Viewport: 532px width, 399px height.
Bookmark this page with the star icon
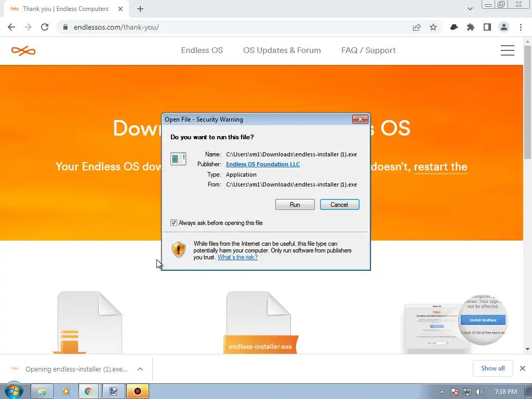[433, 27]
